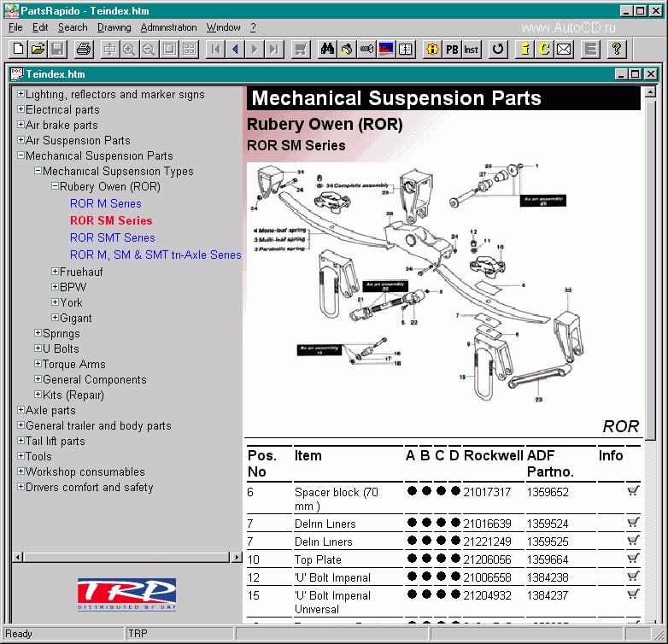The height and width of the screenshot is (644, 668).
Task: Expand the Fruehauf node
Action: pos(55,272)
